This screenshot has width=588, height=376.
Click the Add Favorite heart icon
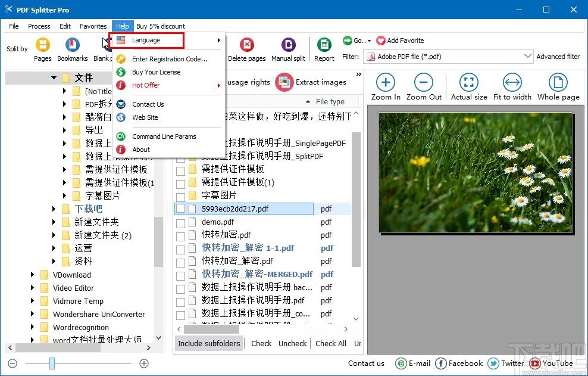pyautogui.click(x=381, y=40)
